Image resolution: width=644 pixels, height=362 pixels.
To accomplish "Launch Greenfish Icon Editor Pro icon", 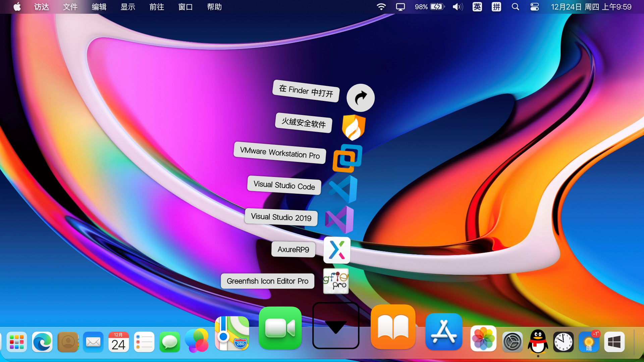I will (336, 281).
